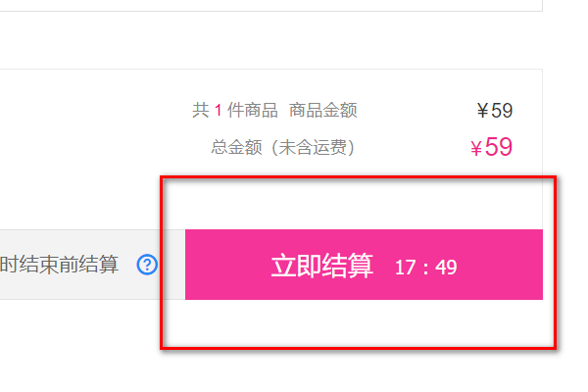Click the 共 1 件商品 item count text

[x=235, y=111]
